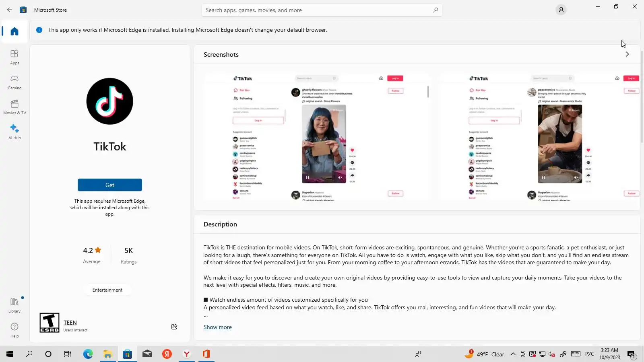
Task: Expand the Screenshots section chevron
Action: (627, 54)
